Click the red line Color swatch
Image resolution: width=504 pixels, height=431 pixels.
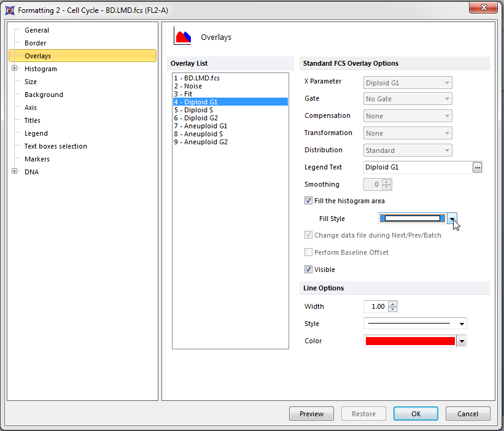tap(409, 341)
